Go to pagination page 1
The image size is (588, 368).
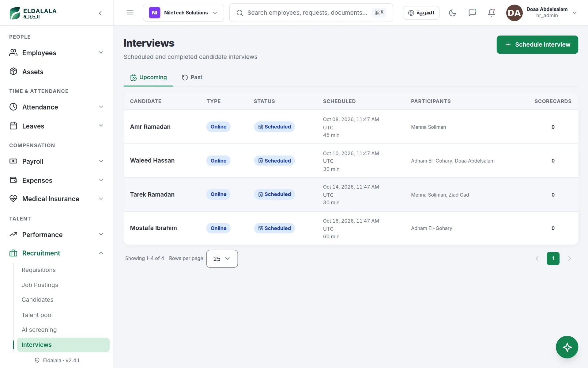[553, 259]
